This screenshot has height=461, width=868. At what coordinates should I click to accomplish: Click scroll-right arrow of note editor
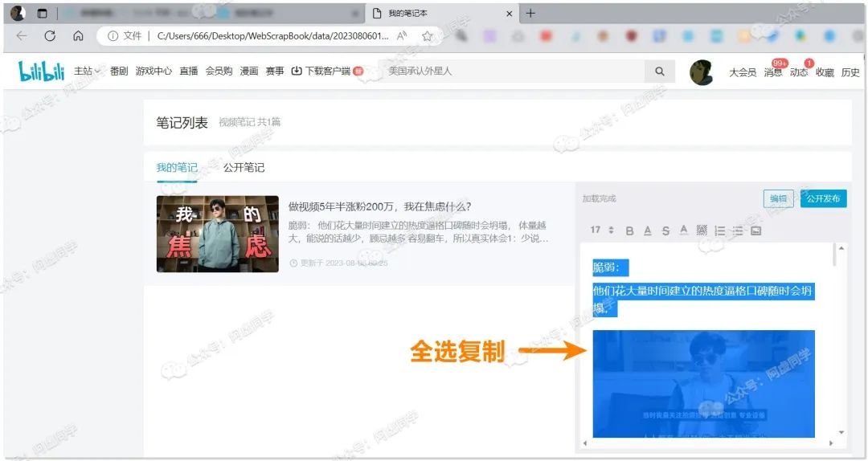click(x=831, y=443)
